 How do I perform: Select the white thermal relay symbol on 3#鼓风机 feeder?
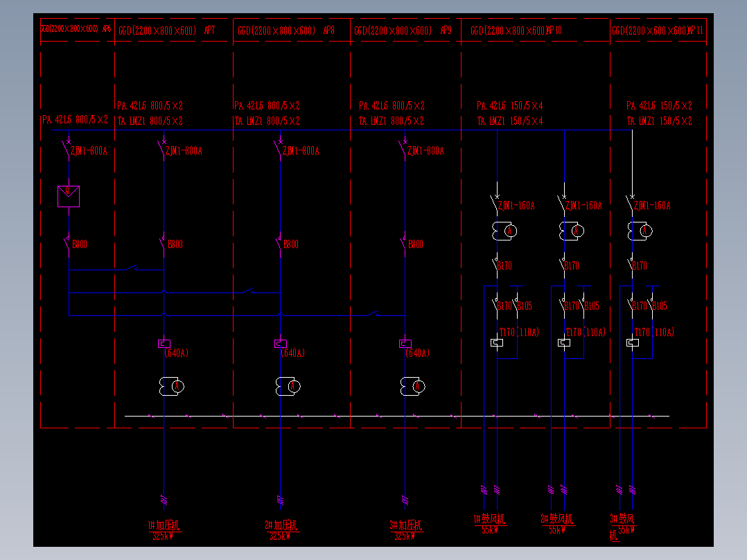tap(633, 342)
